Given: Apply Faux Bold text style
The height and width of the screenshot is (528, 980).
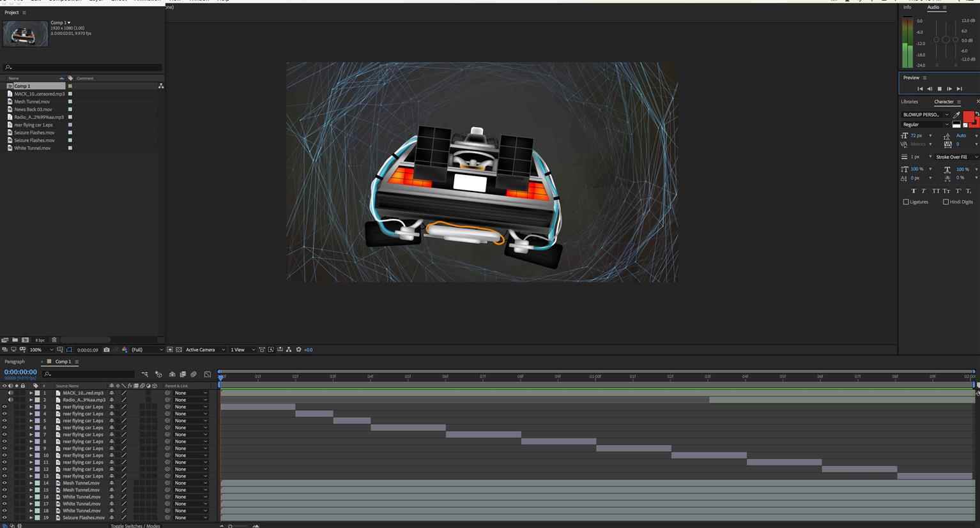Looking at the screenshot, I should coord(914,191).
